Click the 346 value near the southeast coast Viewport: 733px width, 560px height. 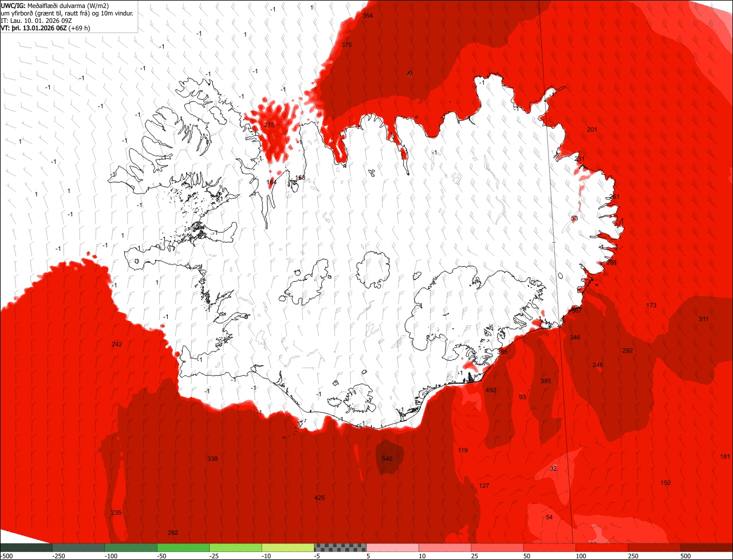pos(575,337)
